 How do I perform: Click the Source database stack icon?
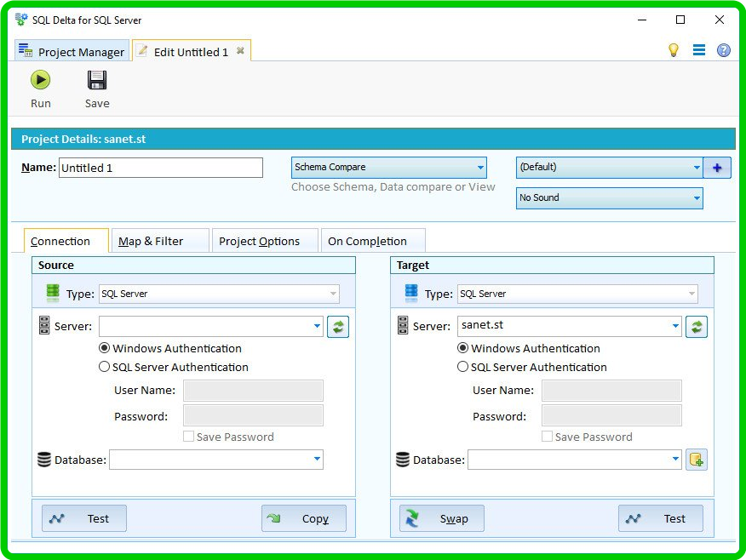click(x=44, y=460)
